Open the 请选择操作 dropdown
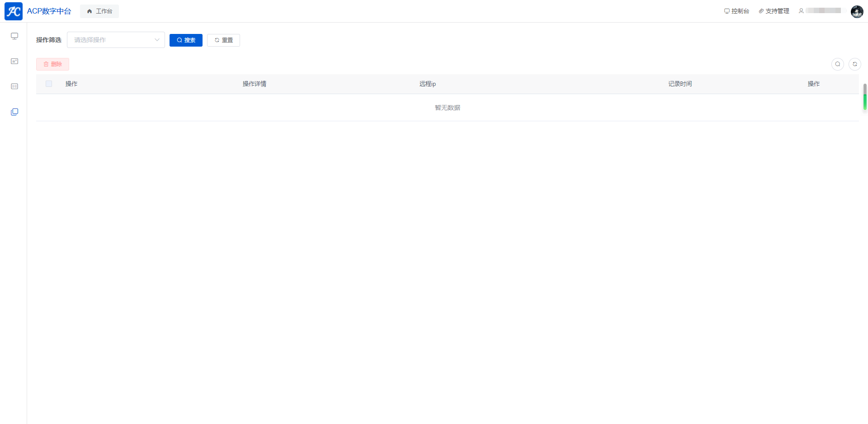Image resolution: width=868 pixels, height=424 pixels. (x=111, y=40)
